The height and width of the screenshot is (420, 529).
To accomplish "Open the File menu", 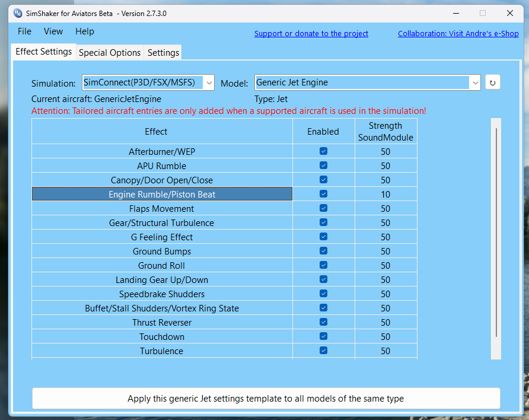I will tap(24, 31).
